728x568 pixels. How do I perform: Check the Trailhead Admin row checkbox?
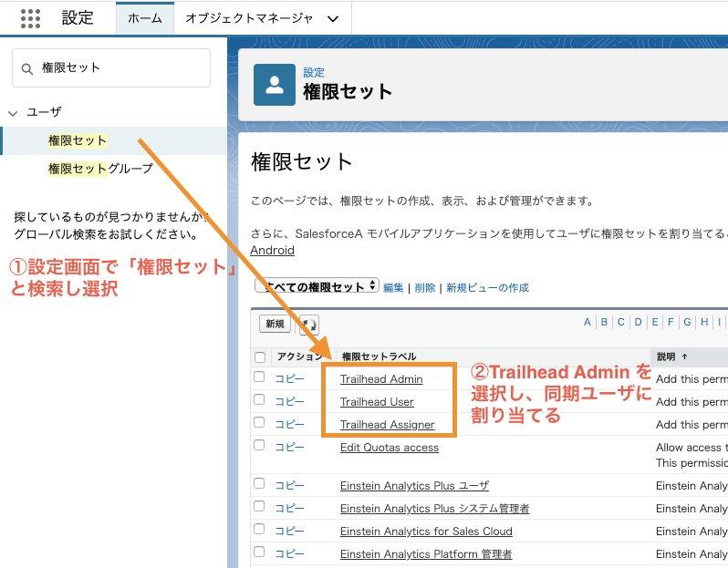coord(259,377)
